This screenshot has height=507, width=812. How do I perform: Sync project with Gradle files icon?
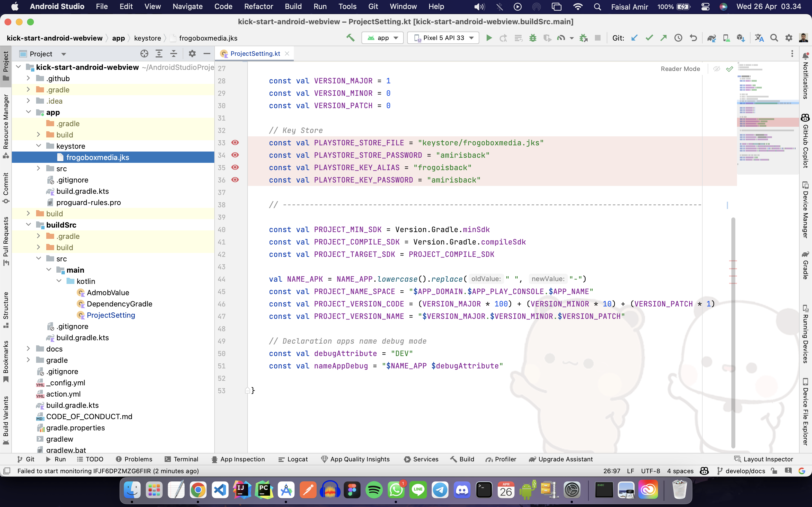click(711, 38)
